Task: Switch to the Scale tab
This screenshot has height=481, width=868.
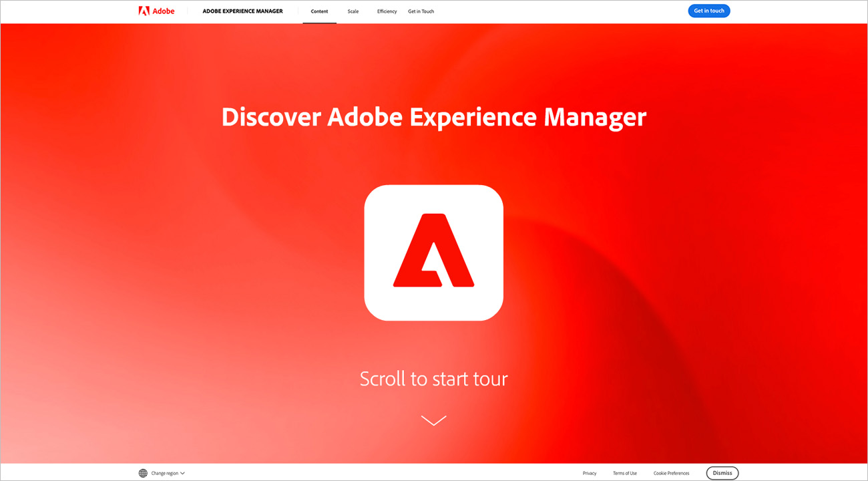Action: pyautogui.click(x=353, y=11)
